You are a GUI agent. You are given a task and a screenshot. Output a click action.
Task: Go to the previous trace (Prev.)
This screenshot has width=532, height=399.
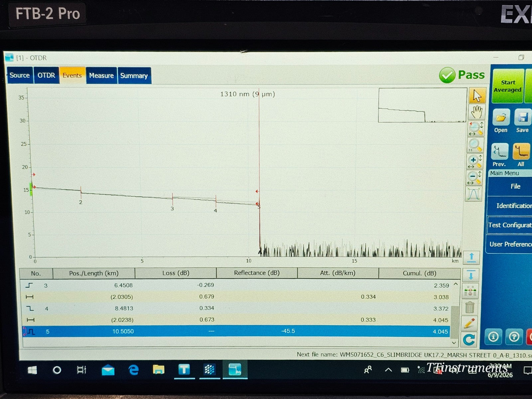point(499,155)
